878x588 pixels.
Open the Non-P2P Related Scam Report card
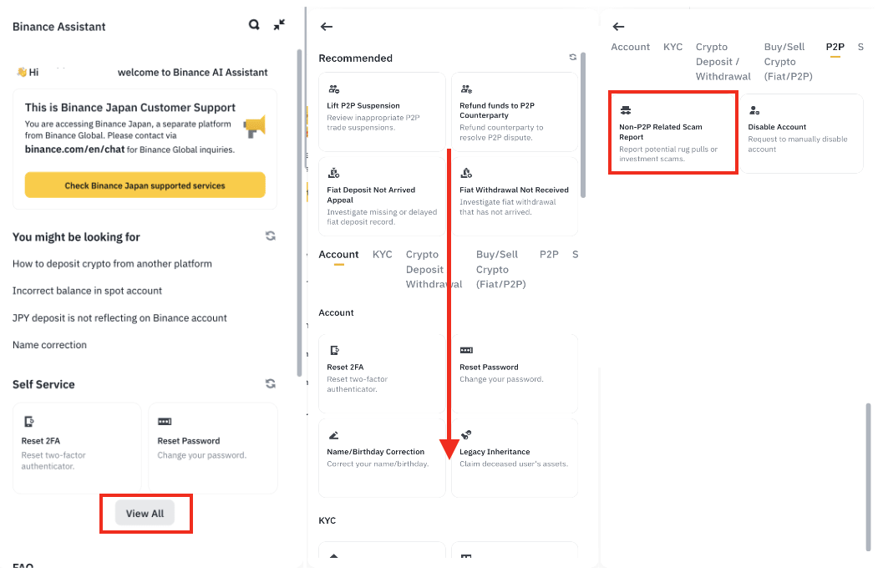[x=673, y=134]
